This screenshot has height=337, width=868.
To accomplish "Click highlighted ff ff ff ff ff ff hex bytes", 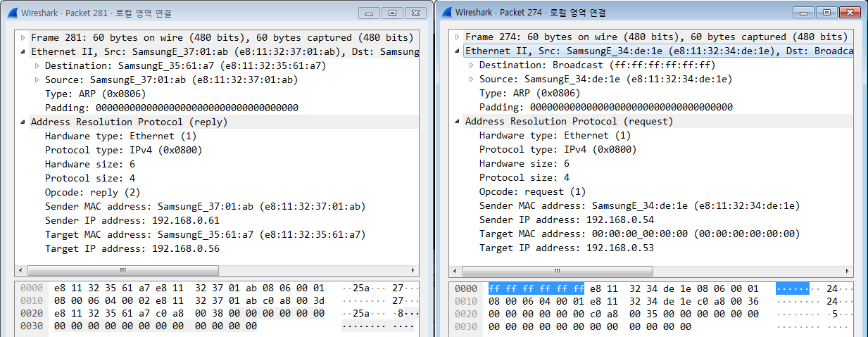I will coord(536,288).
